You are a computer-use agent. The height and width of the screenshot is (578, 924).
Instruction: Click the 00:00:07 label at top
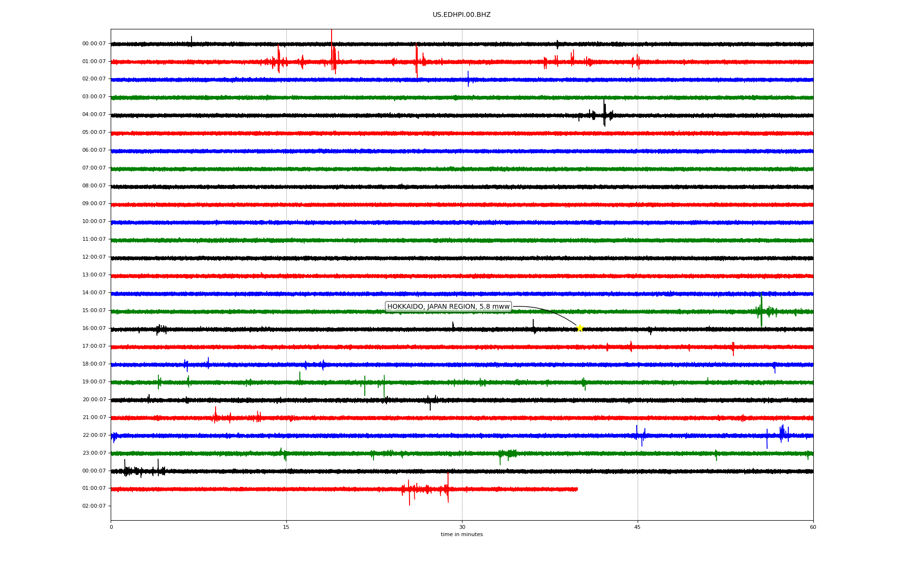pyautogui.click(x=94, y=44)
